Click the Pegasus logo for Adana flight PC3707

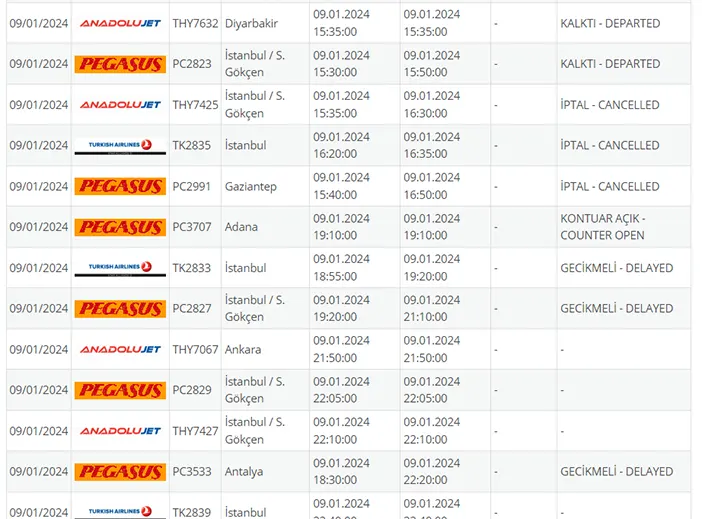(x=120, y=227)
